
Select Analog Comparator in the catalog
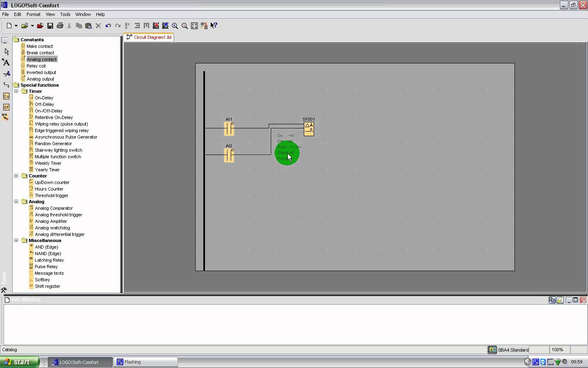[53, 208]
